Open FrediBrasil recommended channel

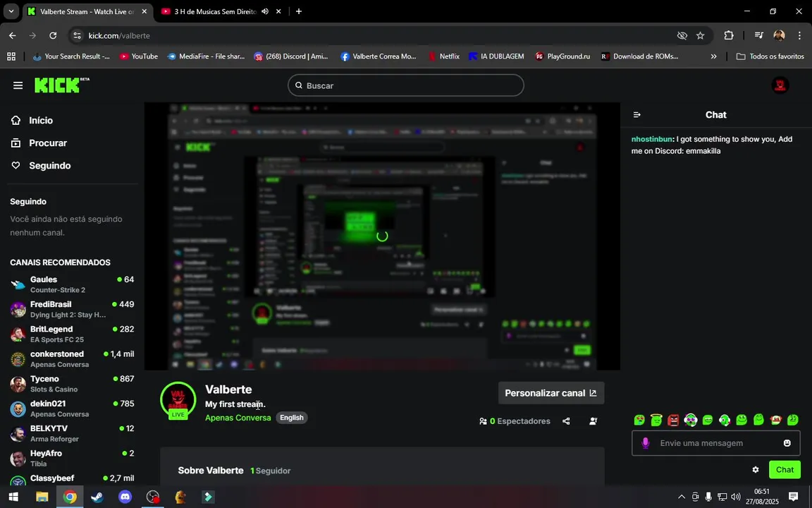tap(72, 309)
